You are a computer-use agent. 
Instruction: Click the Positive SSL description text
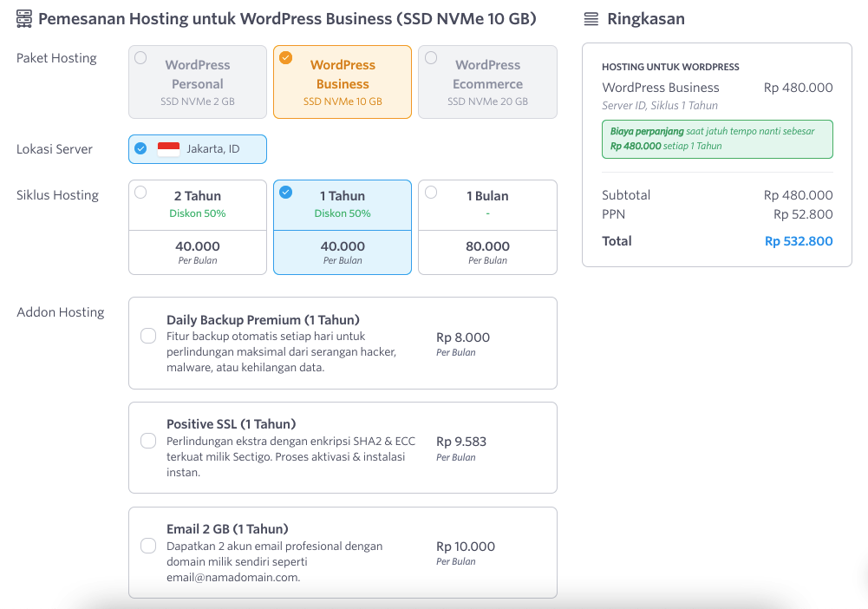pyautogui.click(x=291, y=456)
